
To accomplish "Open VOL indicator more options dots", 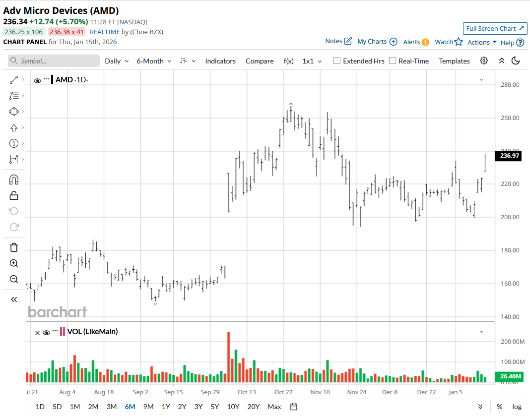I will [55, 331].
